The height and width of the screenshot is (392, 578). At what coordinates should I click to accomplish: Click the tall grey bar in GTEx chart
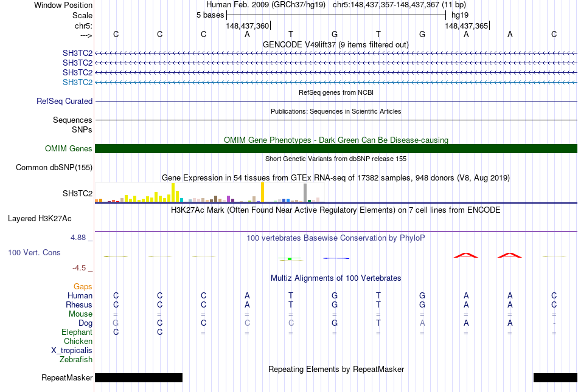305,193
